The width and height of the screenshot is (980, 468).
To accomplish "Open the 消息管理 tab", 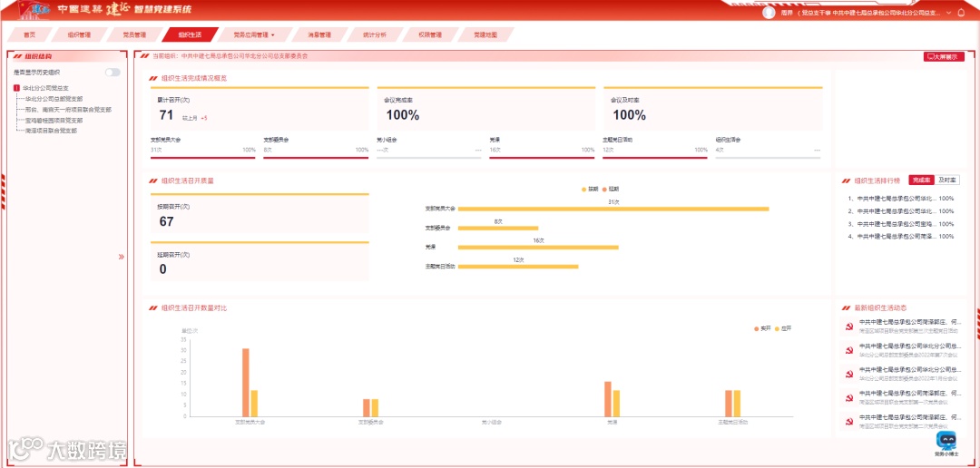I will point(319,35).
